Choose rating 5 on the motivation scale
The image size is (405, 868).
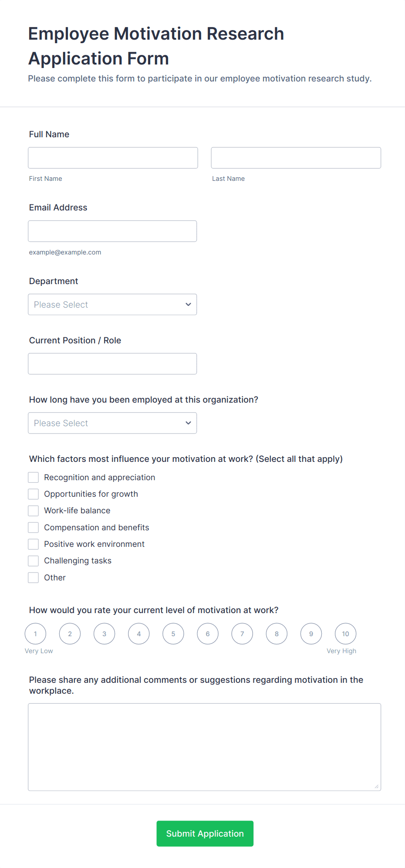click(173, 634)
